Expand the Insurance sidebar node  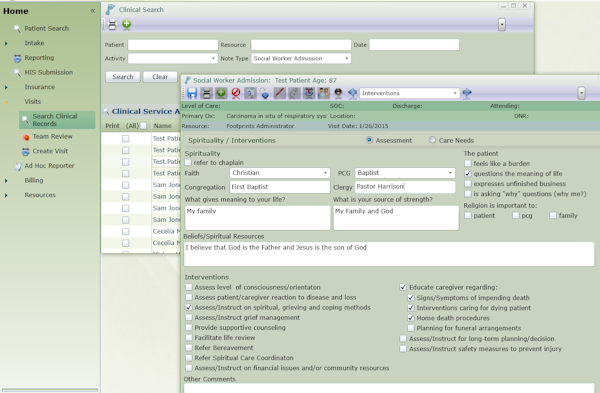(x=6, y=87)
